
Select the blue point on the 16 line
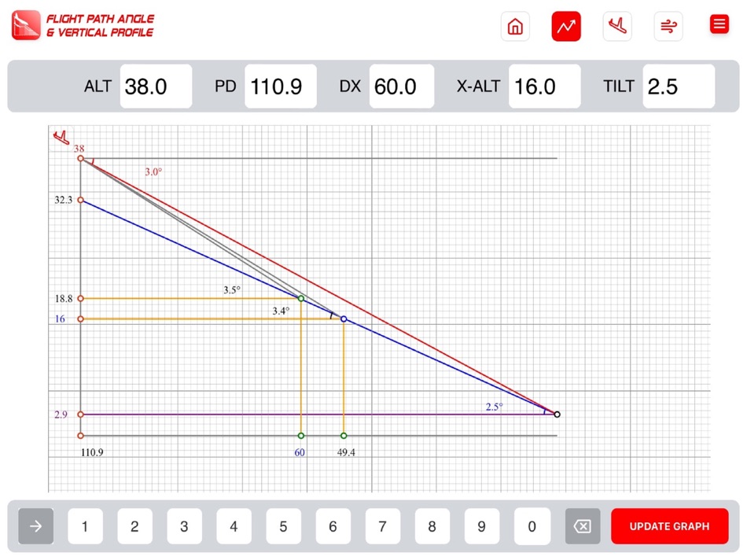(344, 319)
